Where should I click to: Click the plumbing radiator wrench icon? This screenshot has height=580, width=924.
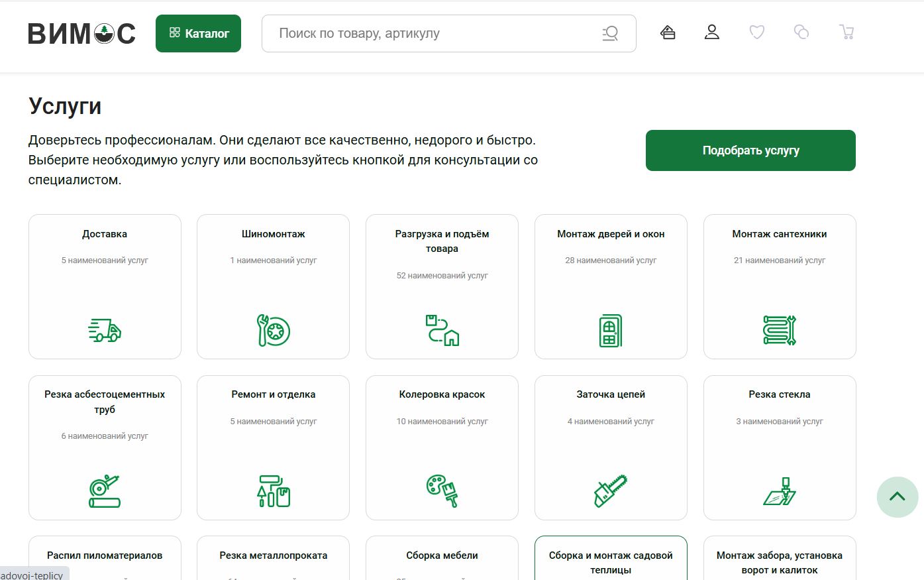780,330
